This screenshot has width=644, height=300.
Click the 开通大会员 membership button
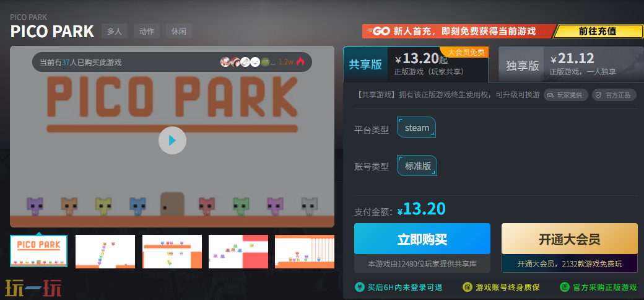point(570,239)
